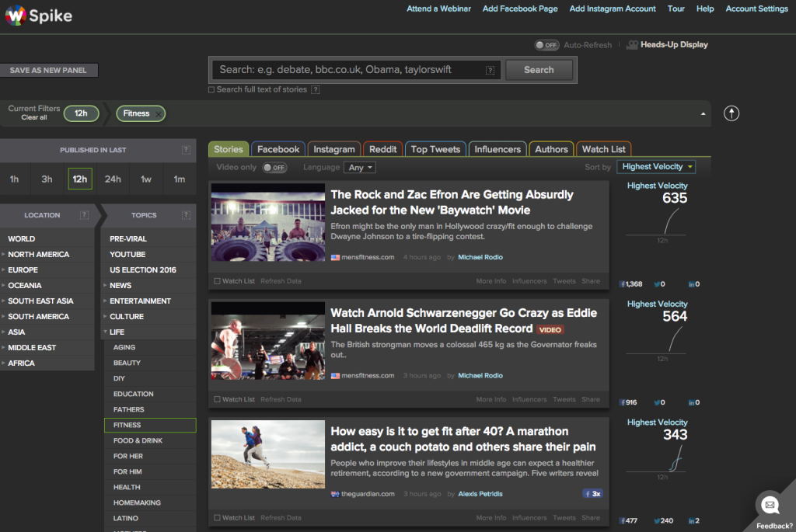This screenshot has width=796, height=532.
Task: Click the Facebook 3x badge on Guardian story
Action: point(593,493)
